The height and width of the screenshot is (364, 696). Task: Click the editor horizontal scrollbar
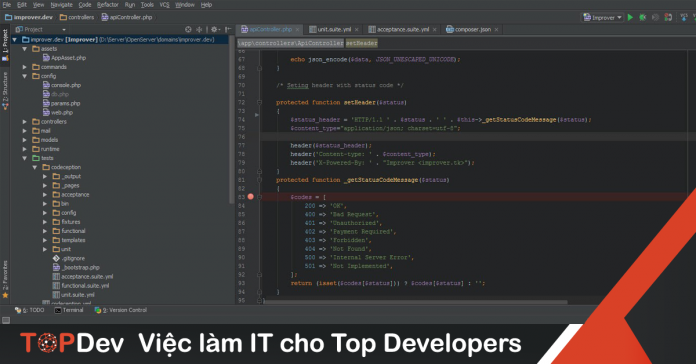415,302
